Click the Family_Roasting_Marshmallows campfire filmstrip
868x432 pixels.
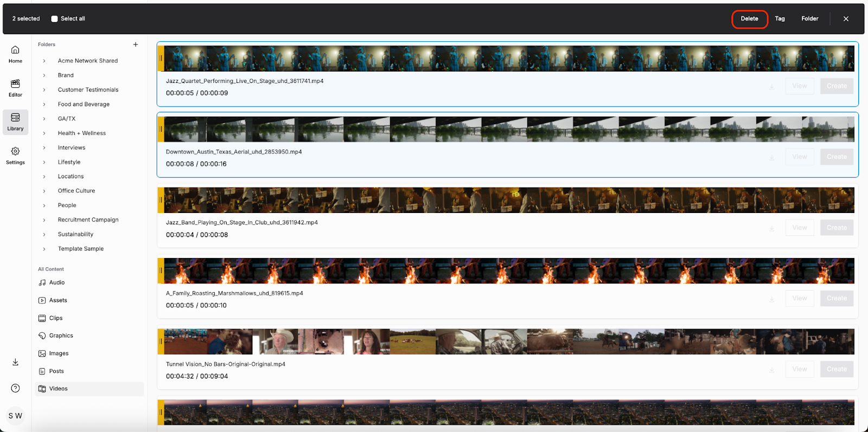point(509,270)
